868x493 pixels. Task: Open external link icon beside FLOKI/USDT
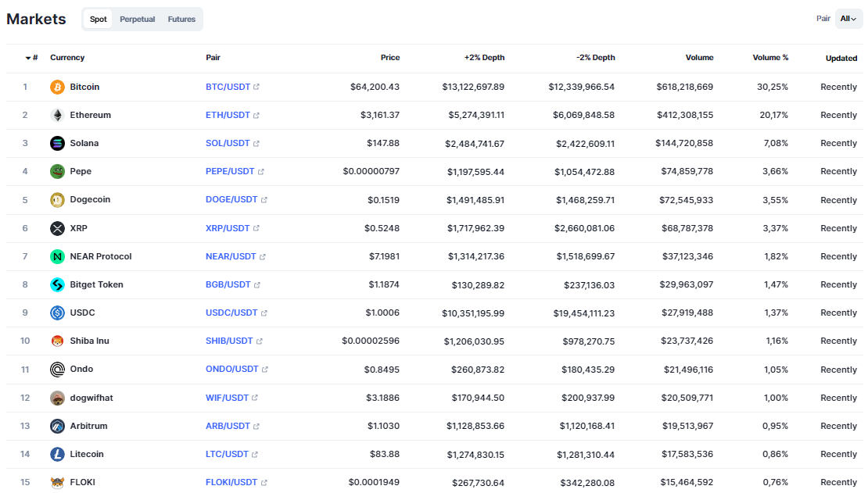(264, 483)
